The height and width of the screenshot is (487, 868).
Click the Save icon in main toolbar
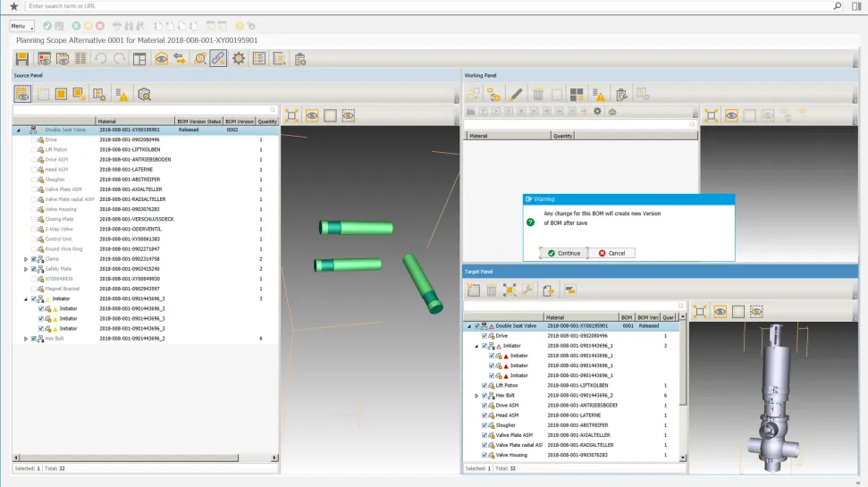pos(22,59)
